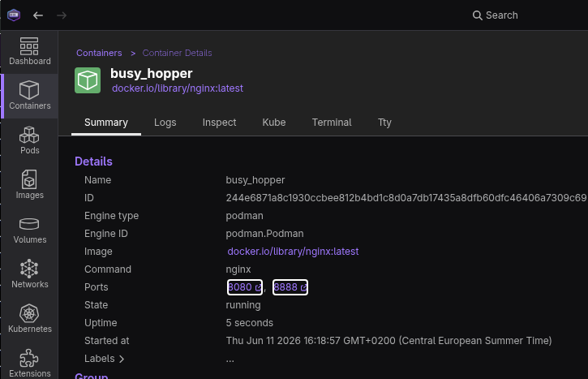The image size is (588, 379).
Task: Click the Containers breadcrumb link
Action: click(x=99, y=53)
